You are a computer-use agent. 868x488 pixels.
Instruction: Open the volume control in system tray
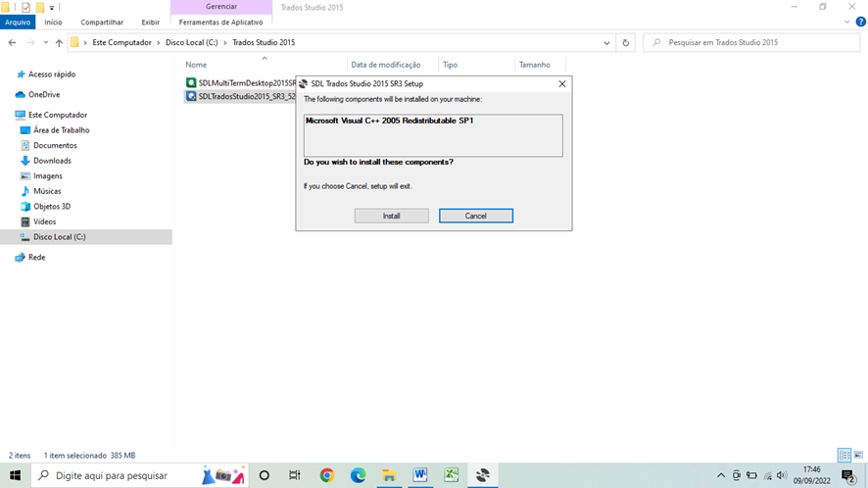pyautogui.click(x=782, y=475)
